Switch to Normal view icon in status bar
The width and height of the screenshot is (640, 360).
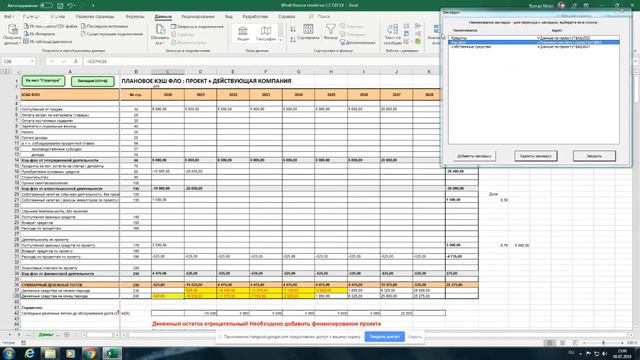tap(549, 343)
